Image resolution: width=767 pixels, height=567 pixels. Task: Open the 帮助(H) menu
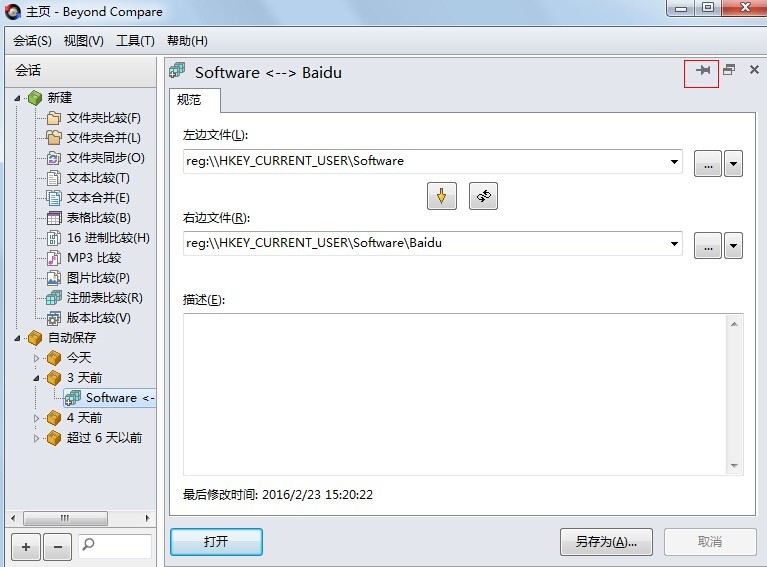[x=187, y=41]
